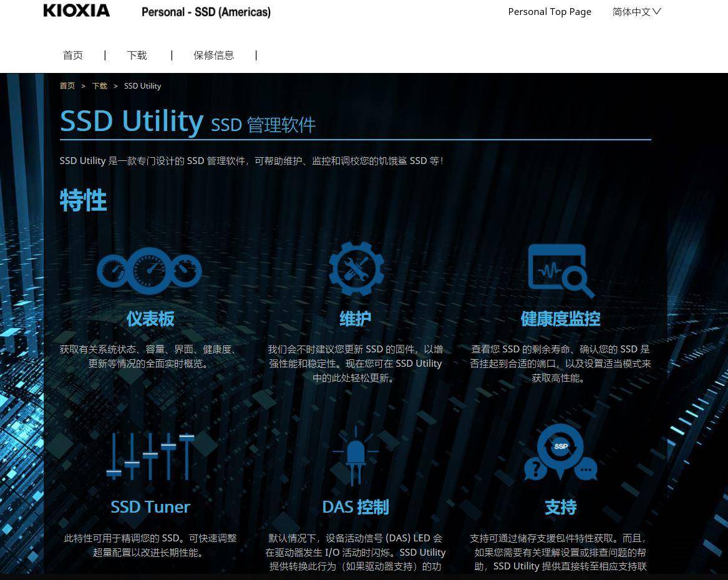Click the 首页 breadcrumb link
This screenshot has width=728, height=580.
point(67,86)
